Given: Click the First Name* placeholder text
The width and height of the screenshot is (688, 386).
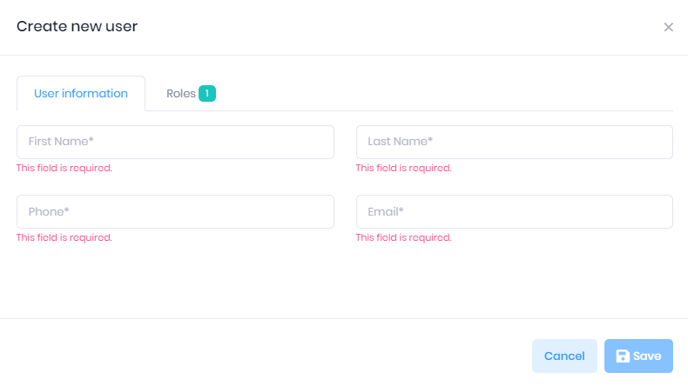Looking at the screenshot, I should coord(61,141).
